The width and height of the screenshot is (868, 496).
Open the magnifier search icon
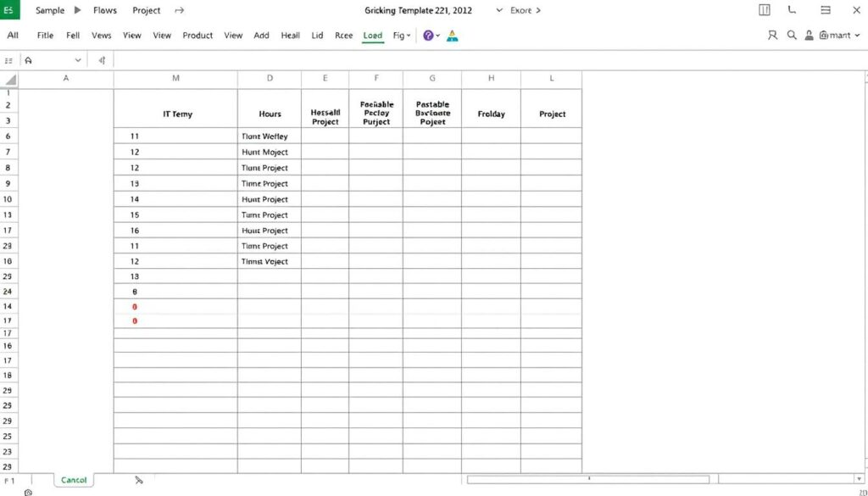coord(792,35)
